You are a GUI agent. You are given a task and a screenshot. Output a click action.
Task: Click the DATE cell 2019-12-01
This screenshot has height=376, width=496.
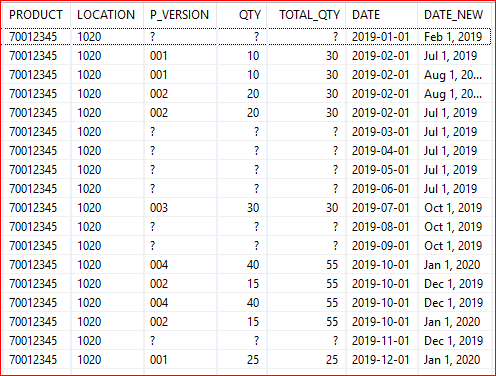click(382, 360)
